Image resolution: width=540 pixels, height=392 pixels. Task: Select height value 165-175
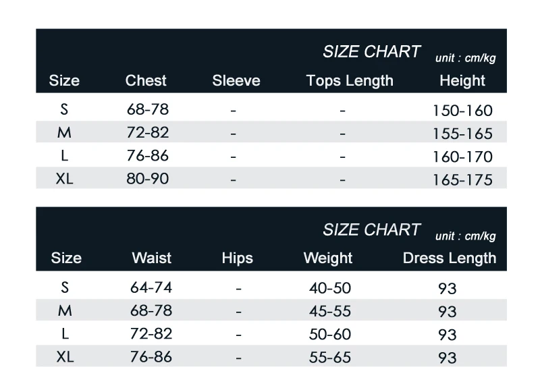pyautogui.click(x=462, y=180)
